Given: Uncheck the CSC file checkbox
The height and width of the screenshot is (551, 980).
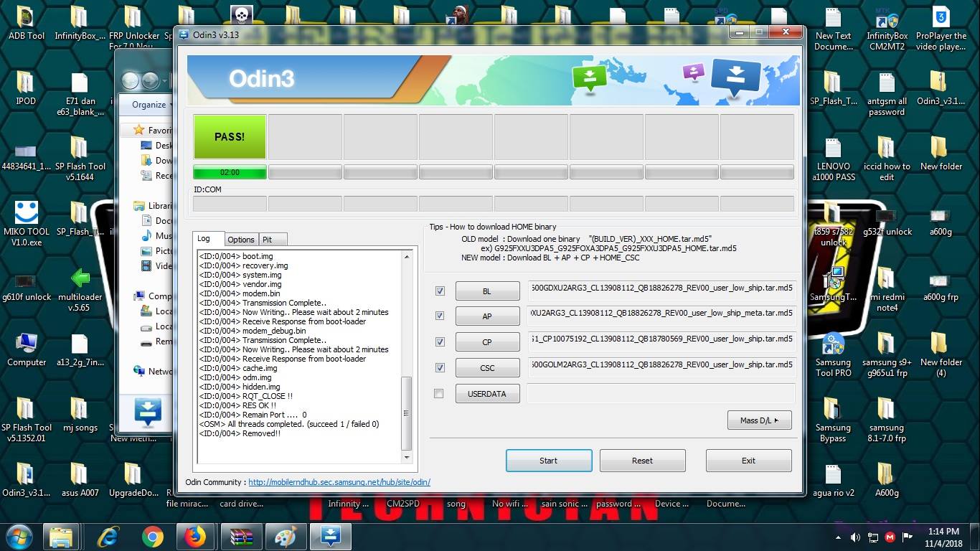Looking at the screenshot, I should tap(440, 367).
